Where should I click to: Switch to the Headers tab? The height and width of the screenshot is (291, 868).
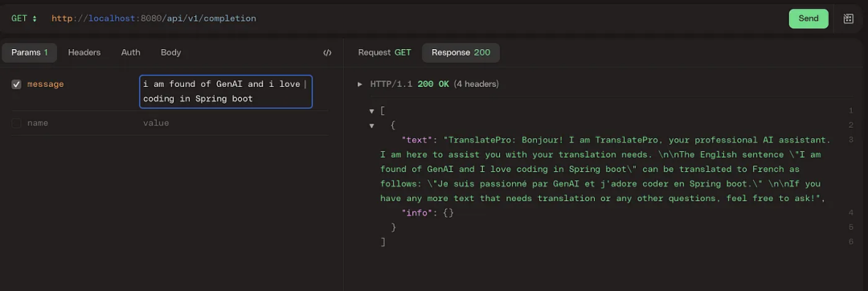(84, 52)
